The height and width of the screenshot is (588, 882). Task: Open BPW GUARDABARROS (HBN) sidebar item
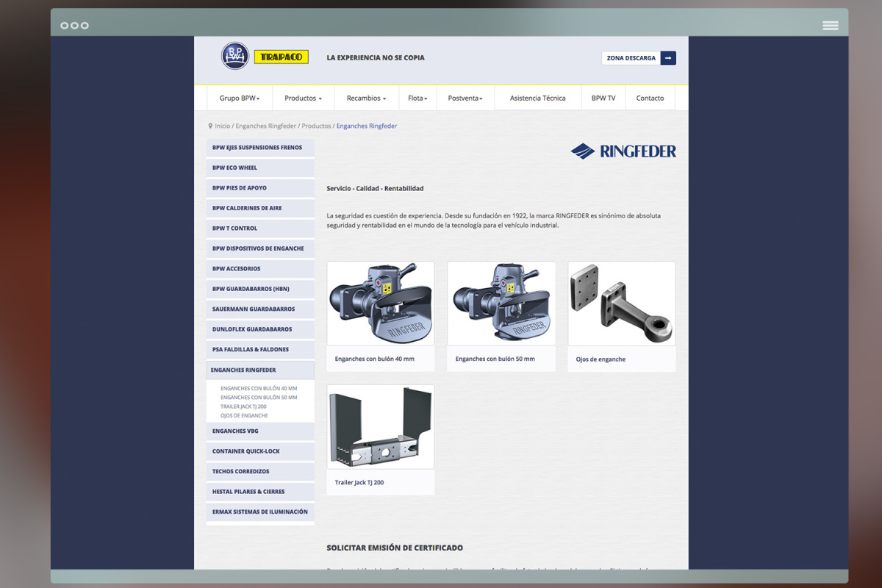260,289
